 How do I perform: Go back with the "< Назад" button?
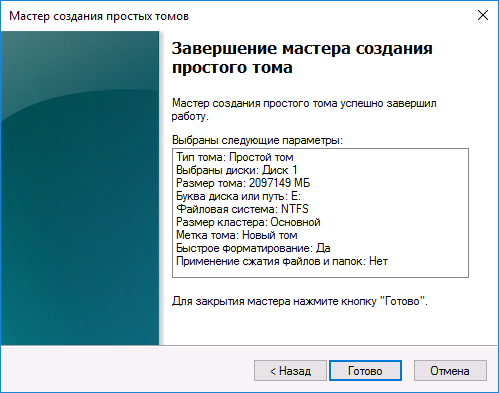point(290,370)
